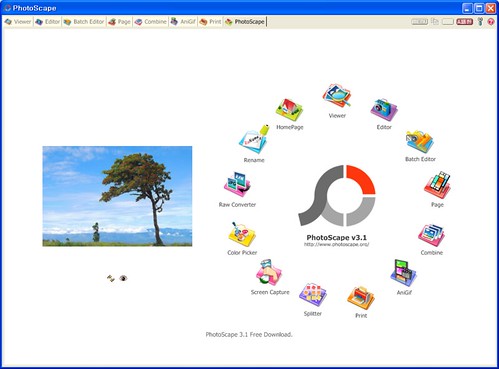Open the Page icon in the circle
The width and height of the screenshot is (499, 369).
[437, 185]
